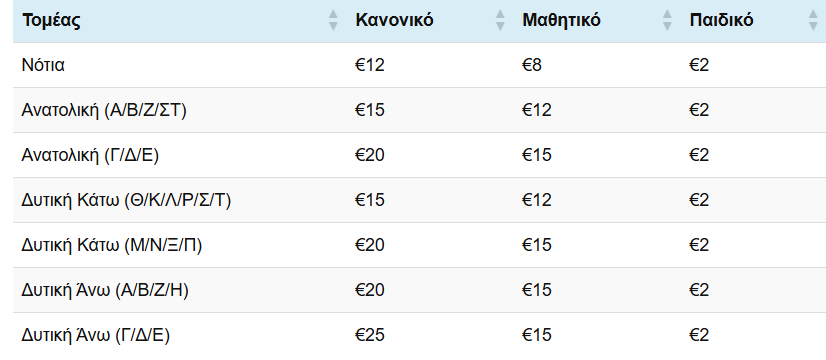Click the Παιδικό column header

(x=753, y=21)
